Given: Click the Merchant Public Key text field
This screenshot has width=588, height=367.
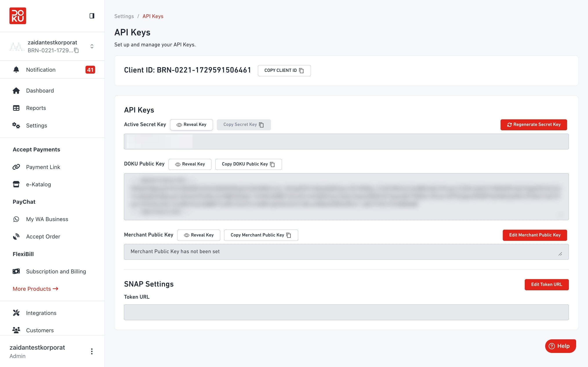Looking at the screenshot, I should click(346, 252).
